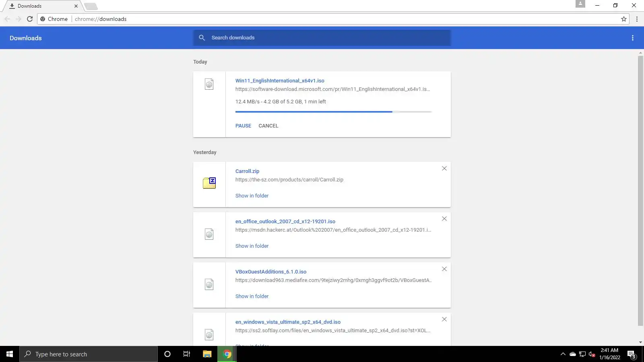Click the file icon for Outlook 2007 ISO
644x362 pixels.
(209, 234)
